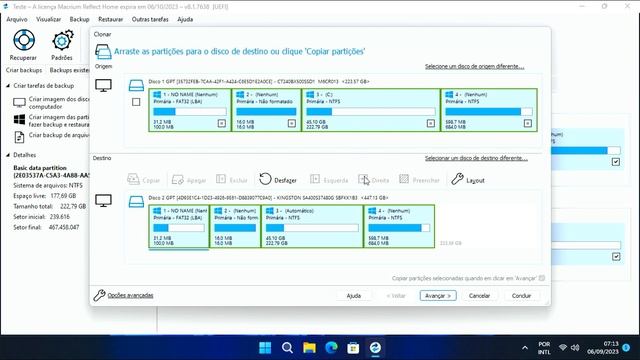Click the destination Disco 2 drive icon

click(136, 202)
